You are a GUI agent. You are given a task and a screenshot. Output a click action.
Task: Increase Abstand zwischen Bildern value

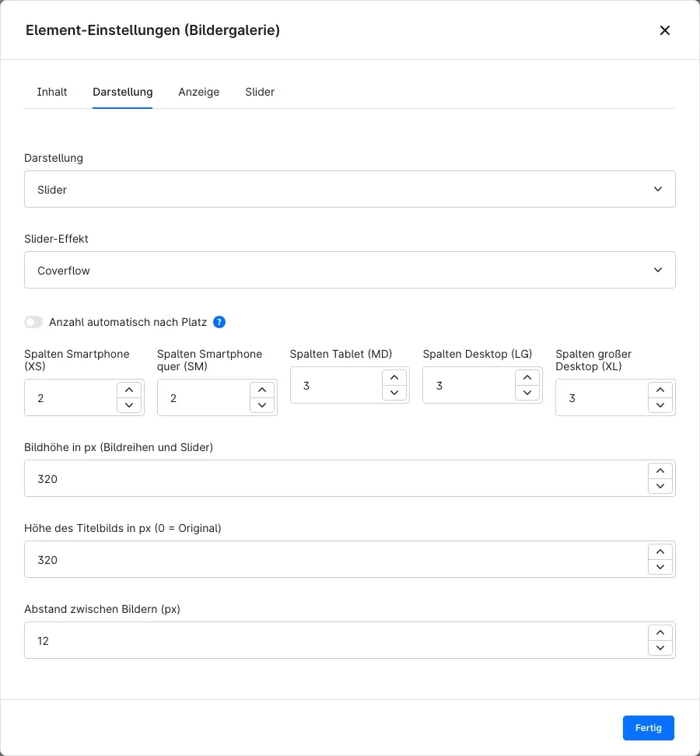point(660,633)
